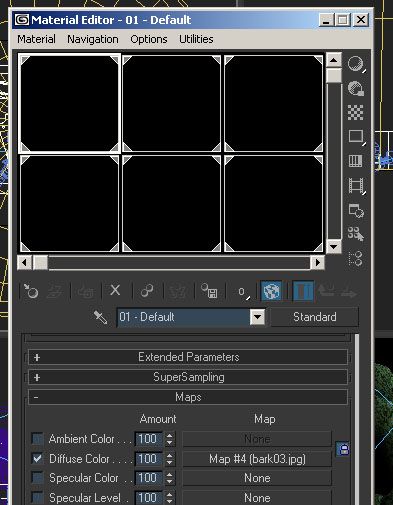This screenshot has width=393, height=505.
Task: Open the Navigation menu
Action: pyautogui.click(x=93, y=39)
